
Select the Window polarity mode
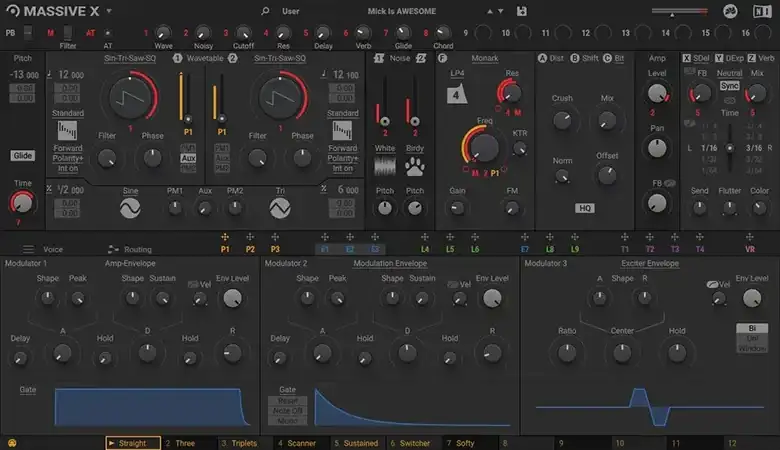coord(752,349)
